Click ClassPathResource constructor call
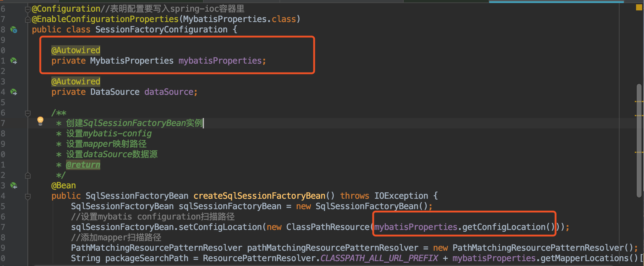Image resolution: width=644 pixels, height=266 pixels. point(328,227)
